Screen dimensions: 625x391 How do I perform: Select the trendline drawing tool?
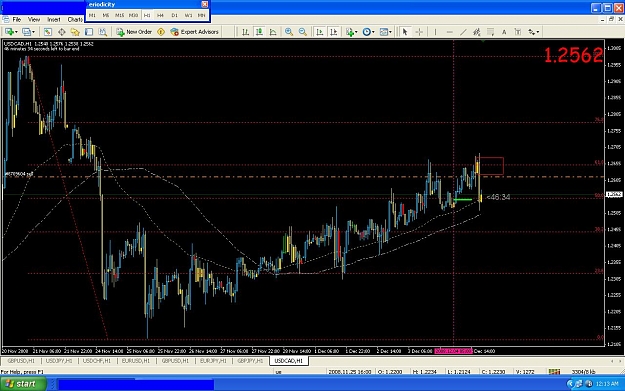(463, 32)
